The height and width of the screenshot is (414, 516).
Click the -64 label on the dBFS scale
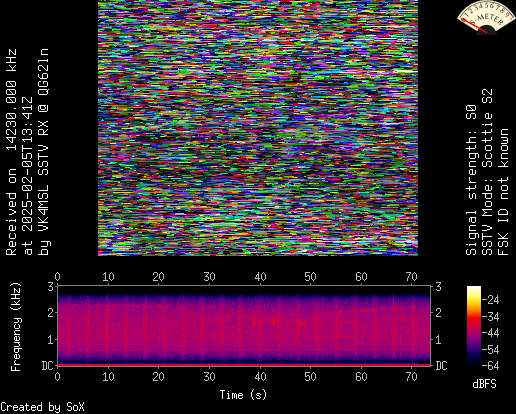click(x=491, y=366)
